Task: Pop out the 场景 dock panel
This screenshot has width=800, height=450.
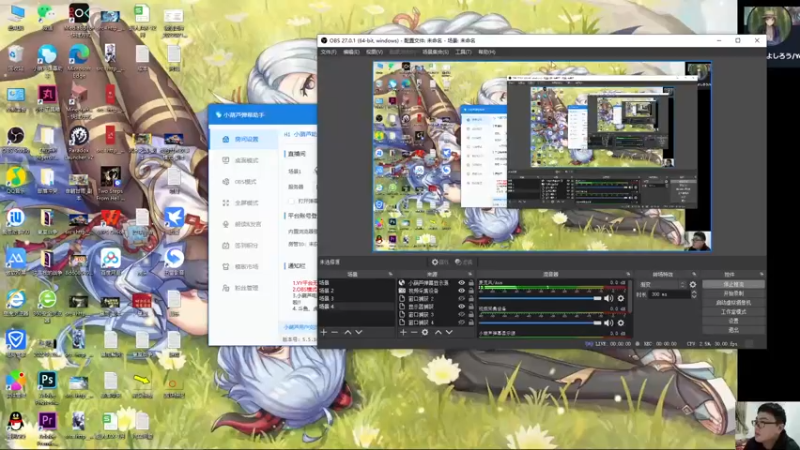Action: click(x=390, y=274)
